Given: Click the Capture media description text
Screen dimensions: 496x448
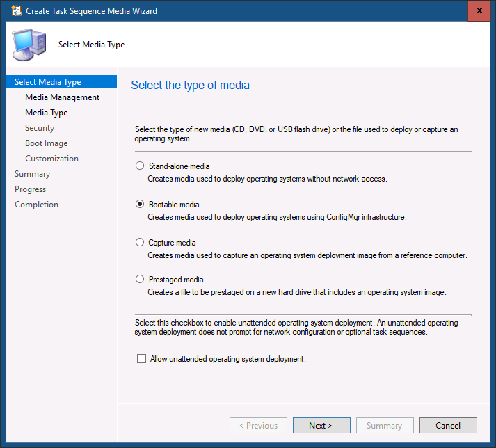Looking at the screenshot, I should (307, 255).
